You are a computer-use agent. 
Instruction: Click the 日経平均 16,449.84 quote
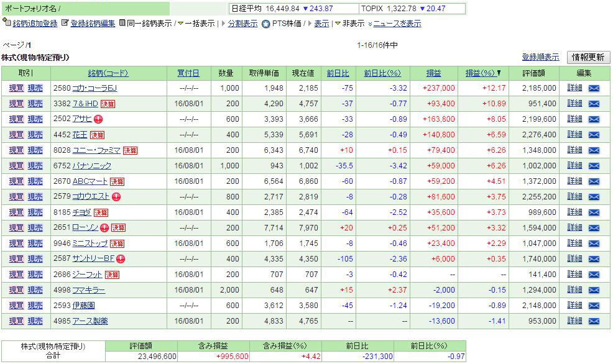[283, 9]
